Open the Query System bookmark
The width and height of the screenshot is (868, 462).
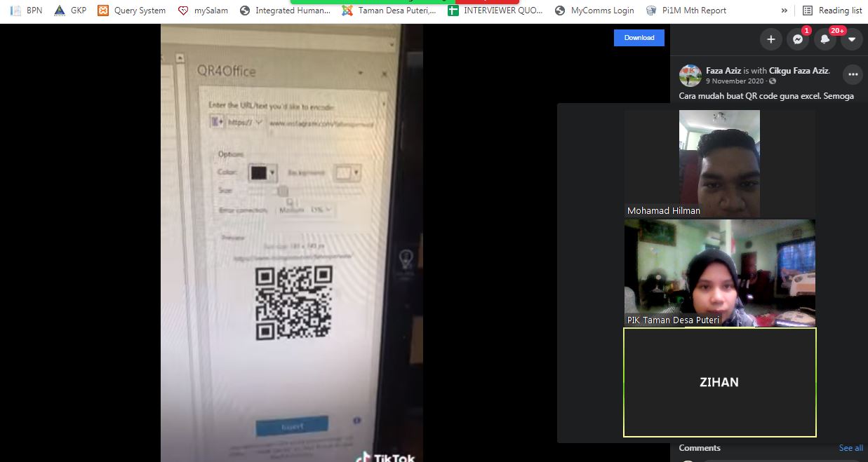[132, 11]
